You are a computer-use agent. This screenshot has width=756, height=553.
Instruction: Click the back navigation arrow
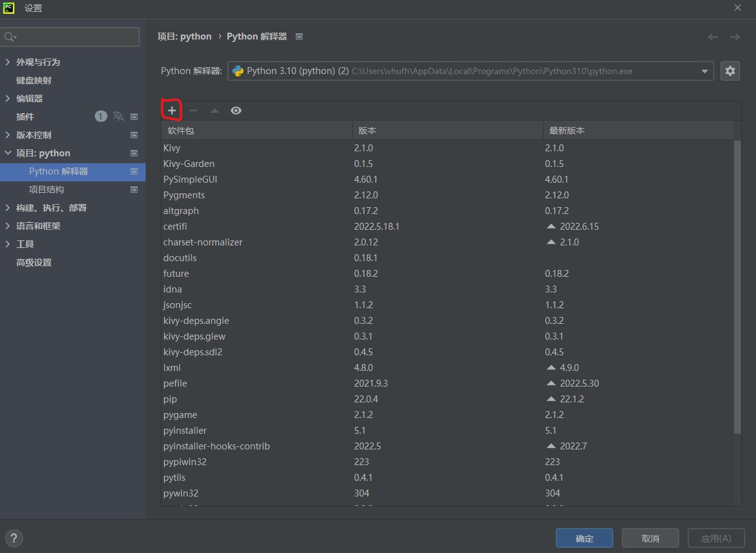coord(713,37)
